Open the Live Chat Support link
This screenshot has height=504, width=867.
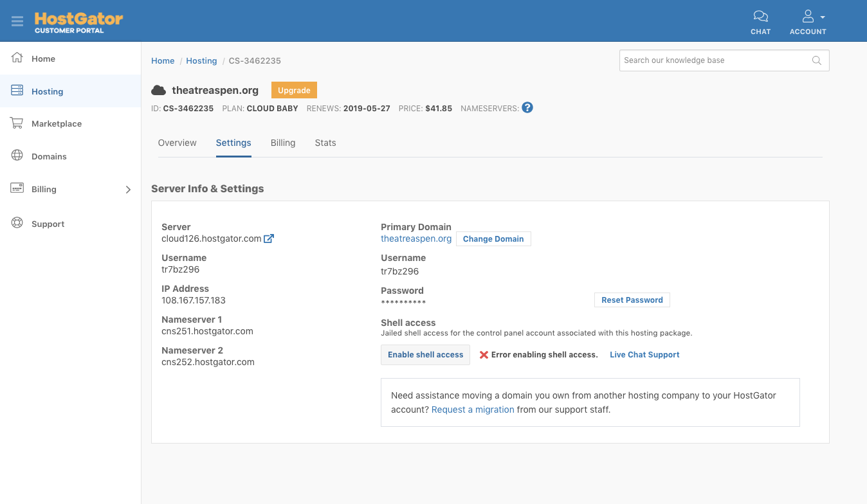[644, 355]
